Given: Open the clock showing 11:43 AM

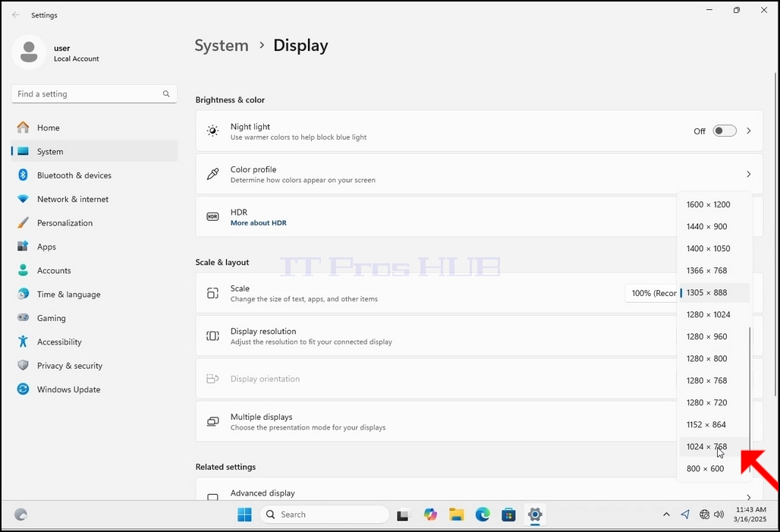Looking at the screenshot, I should [x=750, y=515].
